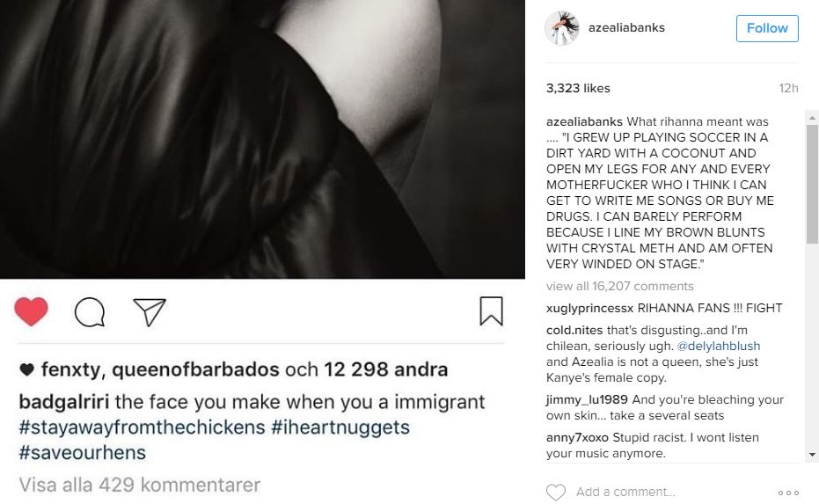819x504 pixels.
Task: Follow the azealiabanks account
Action: (767, 28)
